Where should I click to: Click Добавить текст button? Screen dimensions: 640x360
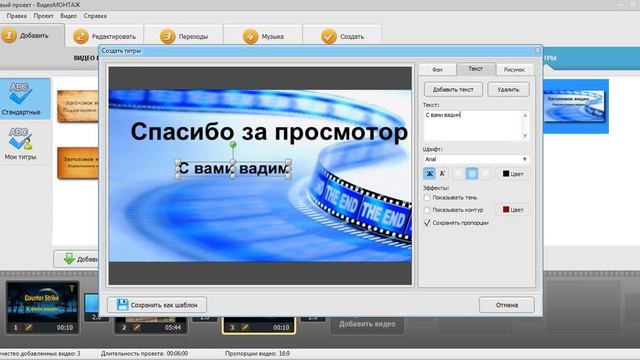[453, 89]
